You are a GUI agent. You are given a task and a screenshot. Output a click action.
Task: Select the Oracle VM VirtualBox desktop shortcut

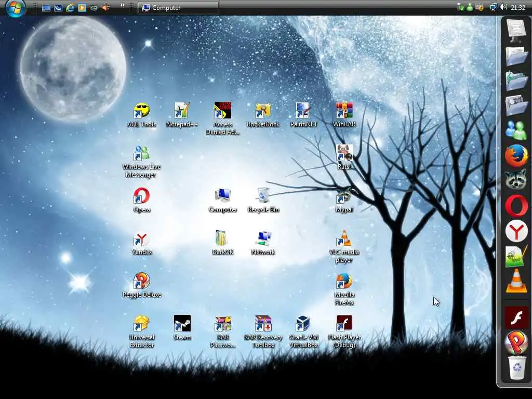[303, 332]
